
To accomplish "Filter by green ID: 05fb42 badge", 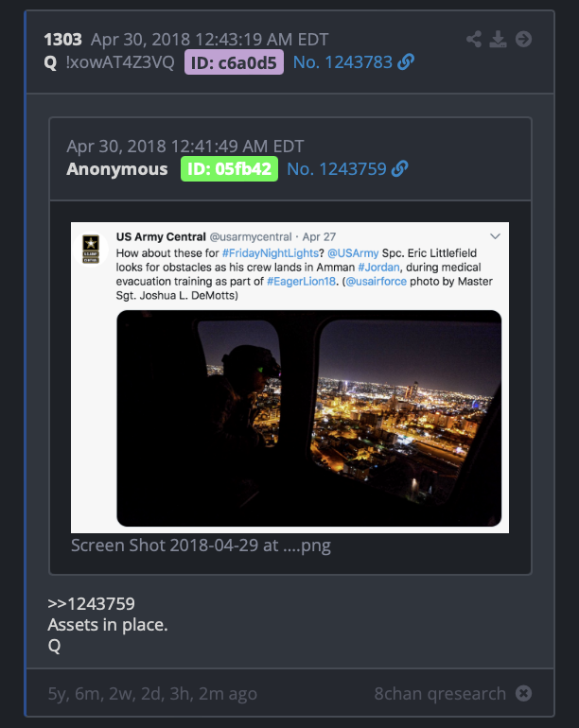I will click(229, 169).
